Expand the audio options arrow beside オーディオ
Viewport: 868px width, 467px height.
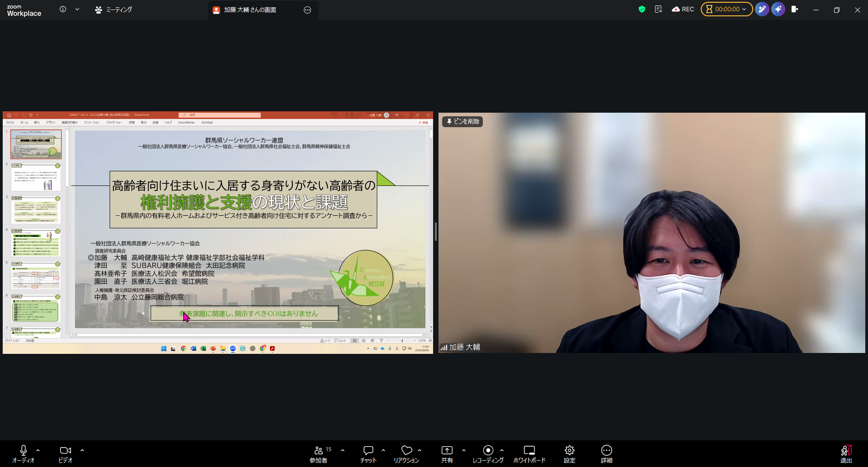tap(38, 450)
